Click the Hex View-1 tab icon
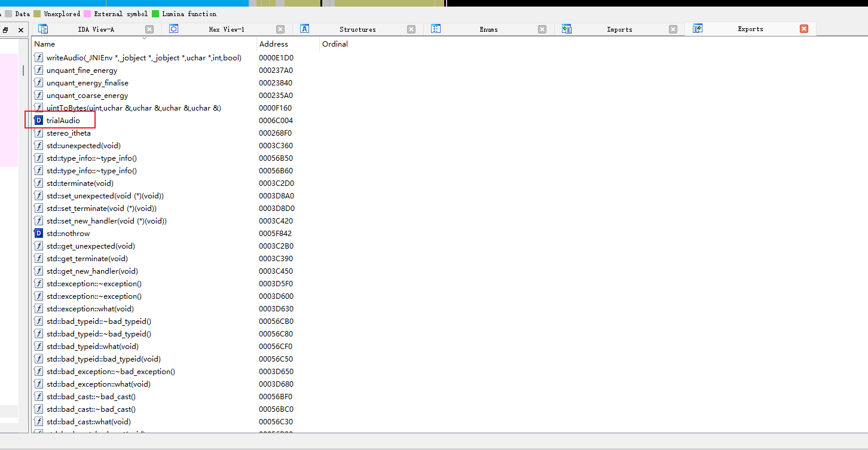Image resolution: width=868 pixels, height=450 pixels. (174, 29)
